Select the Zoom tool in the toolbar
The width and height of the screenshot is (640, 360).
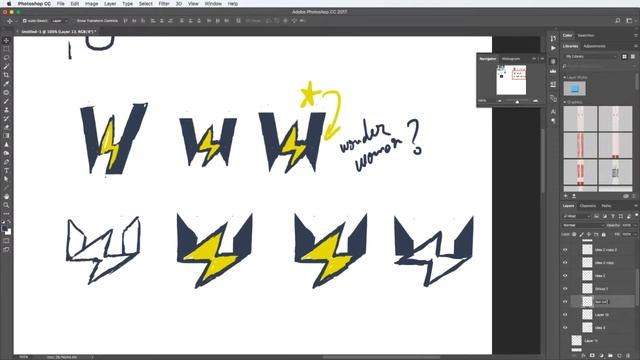6,205
